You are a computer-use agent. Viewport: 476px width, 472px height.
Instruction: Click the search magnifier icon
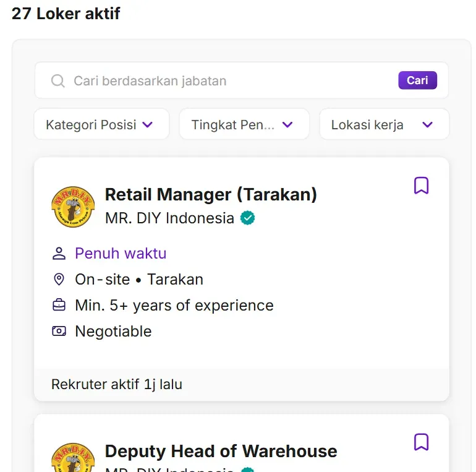pos(58,81)
